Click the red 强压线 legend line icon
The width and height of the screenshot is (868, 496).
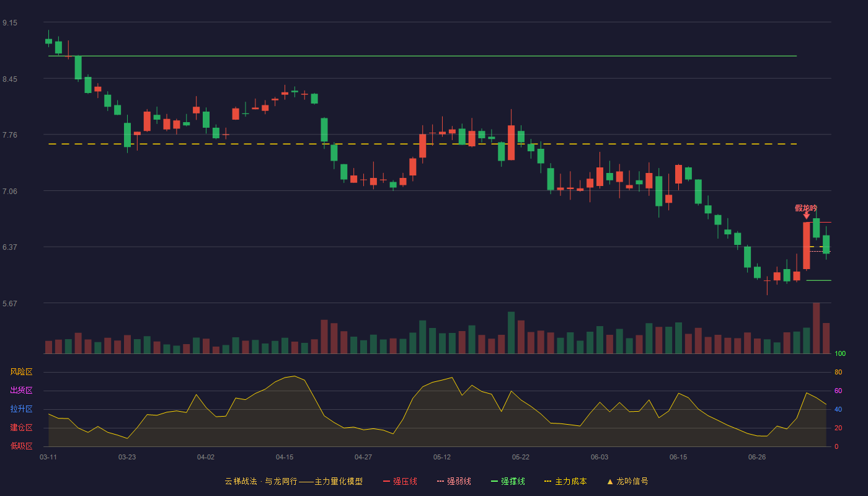(386, 481)
